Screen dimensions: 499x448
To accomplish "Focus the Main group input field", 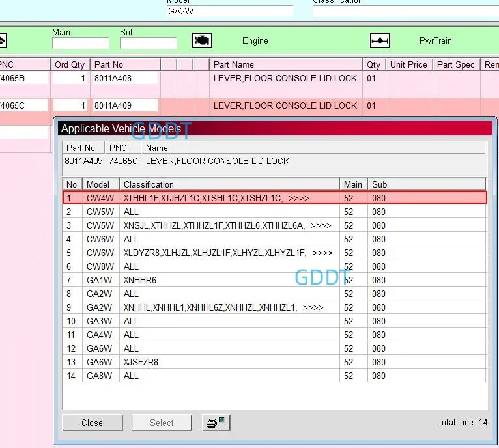I will (x=81, y=44).
